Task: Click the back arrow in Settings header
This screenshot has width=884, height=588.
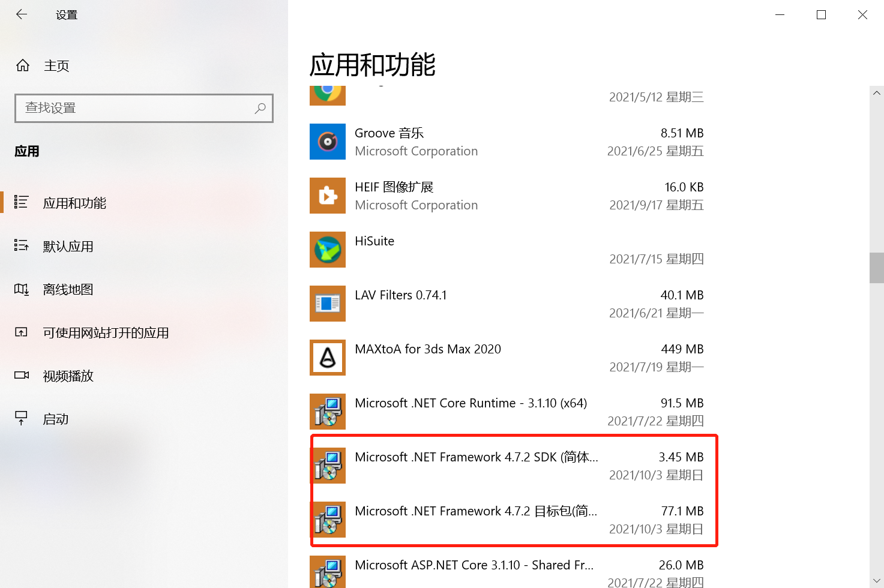Action: (x=22, y=14)
